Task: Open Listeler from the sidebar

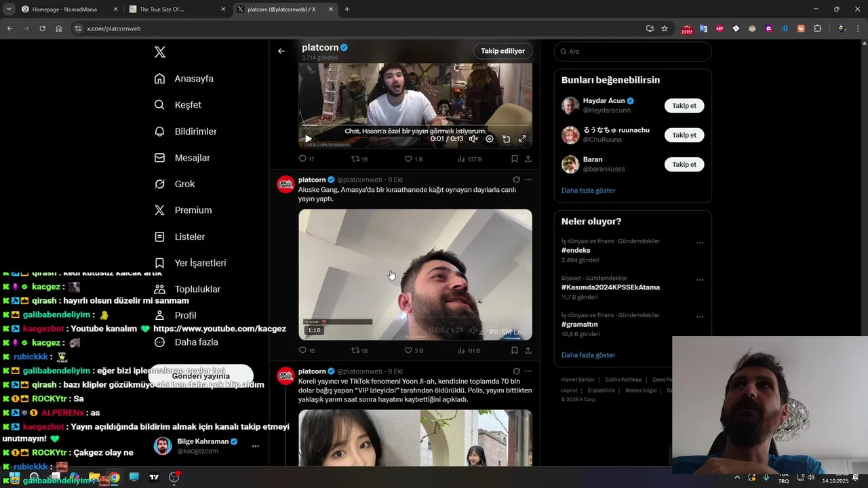Action: 180,237
